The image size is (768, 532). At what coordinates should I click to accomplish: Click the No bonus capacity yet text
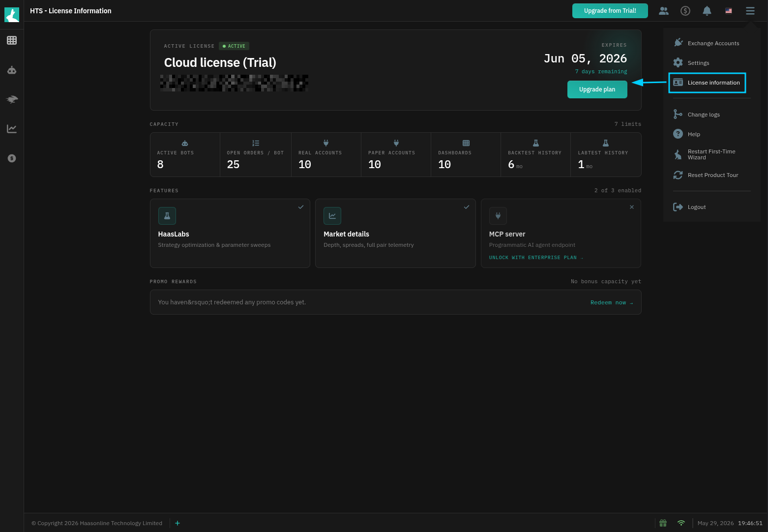point(606,282)
